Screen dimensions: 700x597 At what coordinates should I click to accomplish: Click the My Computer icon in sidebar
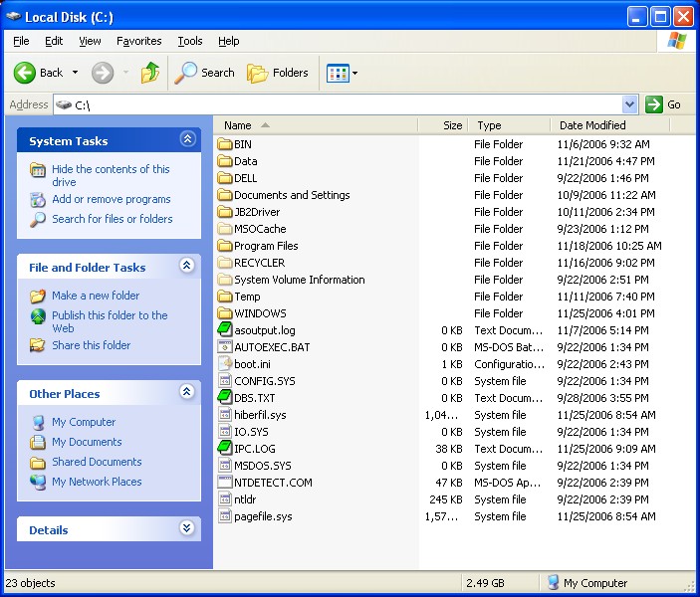pos(38,422)
